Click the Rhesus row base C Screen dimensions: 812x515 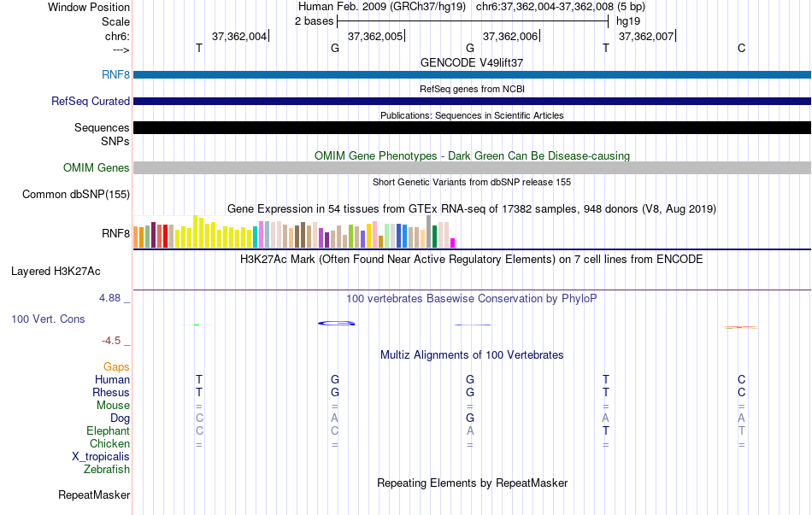click(742, 392)
